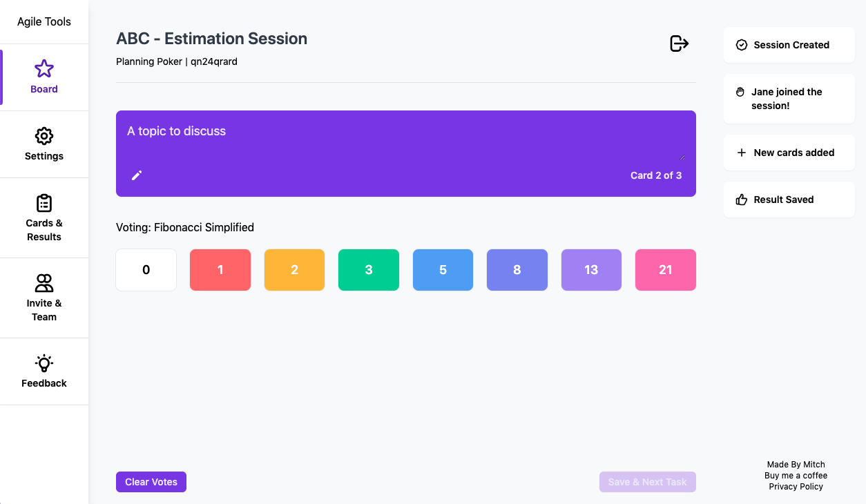Click the Buy me a coffee link

tap(796, 475)
